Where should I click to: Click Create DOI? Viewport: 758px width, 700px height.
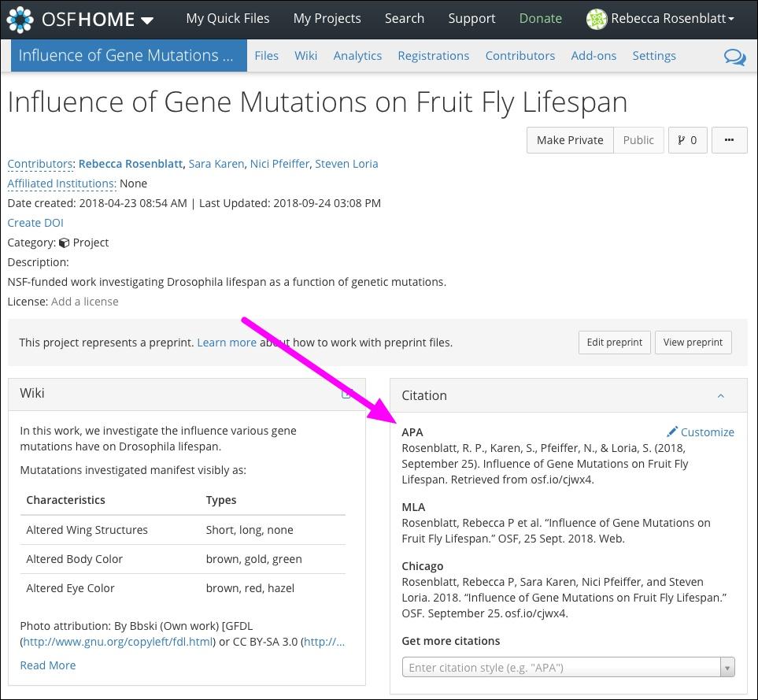pyautogui.click(x=35, y=223)
